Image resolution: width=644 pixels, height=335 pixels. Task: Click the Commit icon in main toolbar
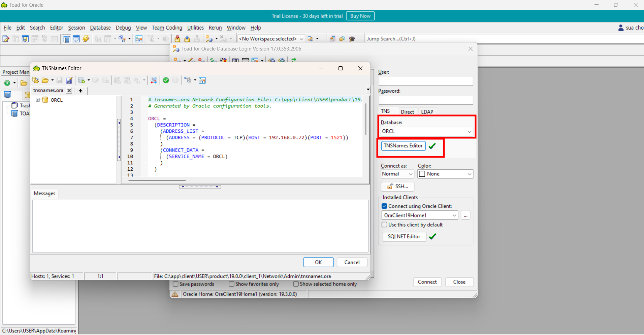178,39
